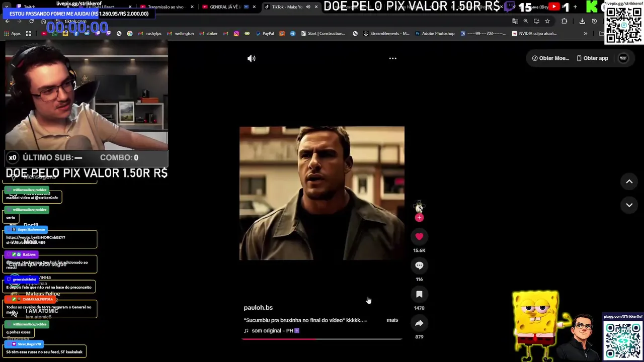This screenshot has height=362, width=644.
Task: Open the Google bookmark icon
Action: point(130,34)
